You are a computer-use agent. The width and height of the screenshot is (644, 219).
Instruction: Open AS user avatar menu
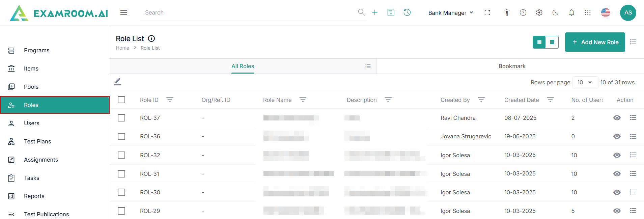coord(628,13)
